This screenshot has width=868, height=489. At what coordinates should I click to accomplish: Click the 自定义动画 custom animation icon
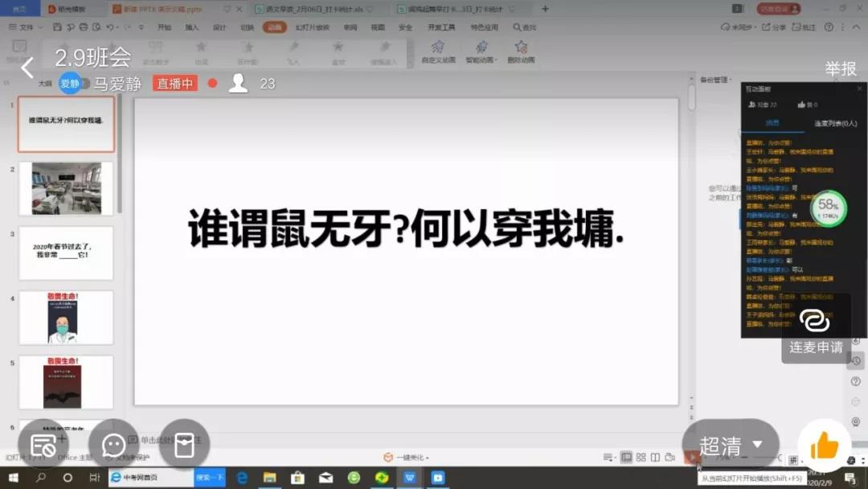[x=438, y=50]
